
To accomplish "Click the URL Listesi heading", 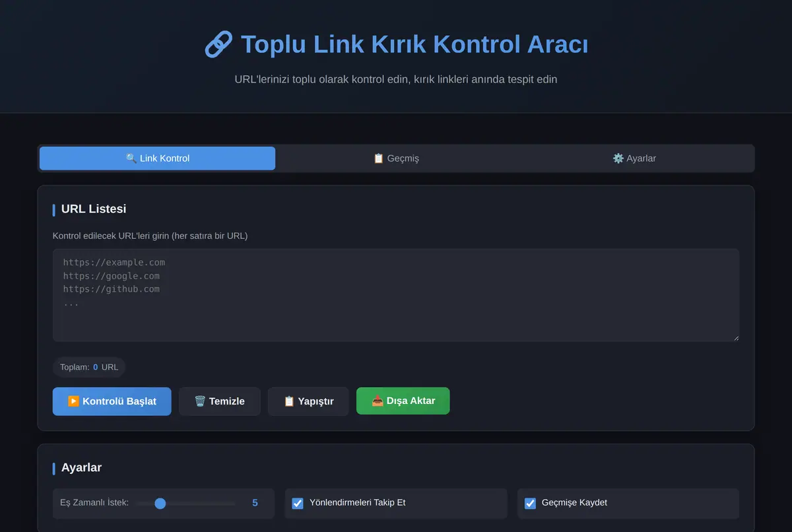I will pyautogui.click(x=94, y=209).
